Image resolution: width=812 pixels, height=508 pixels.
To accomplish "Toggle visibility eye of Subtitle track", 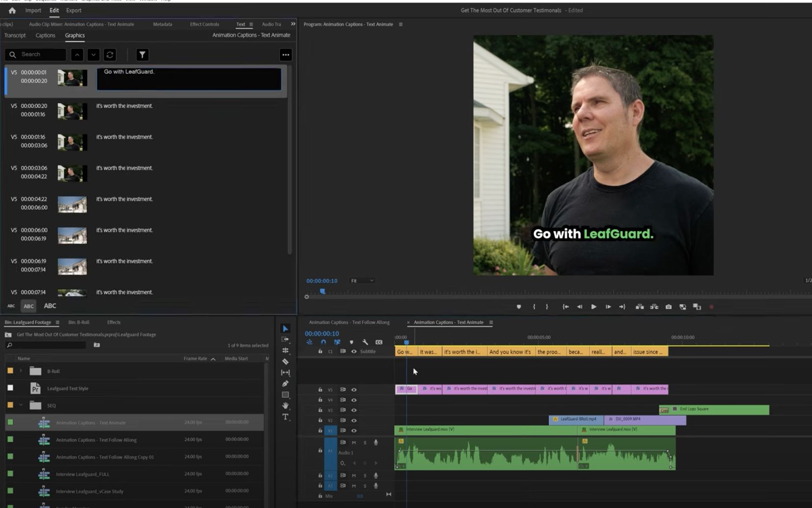I will [x=354, y=352].
